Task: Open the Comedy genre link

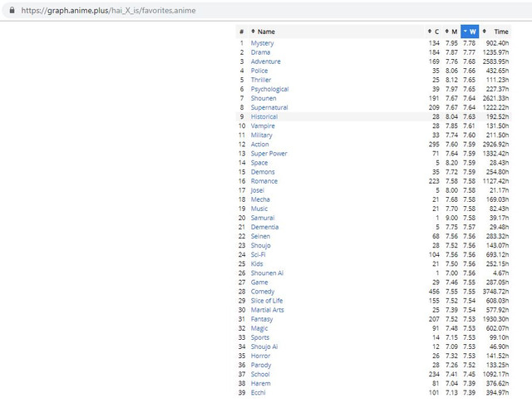Action: (263, 292)
